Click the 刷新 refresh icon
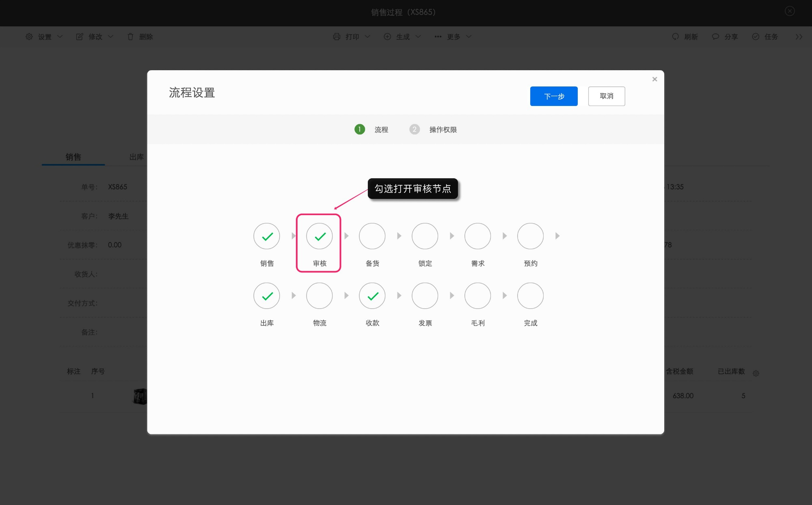The height and width of the screenshot is (505, 812). [675, 37]
